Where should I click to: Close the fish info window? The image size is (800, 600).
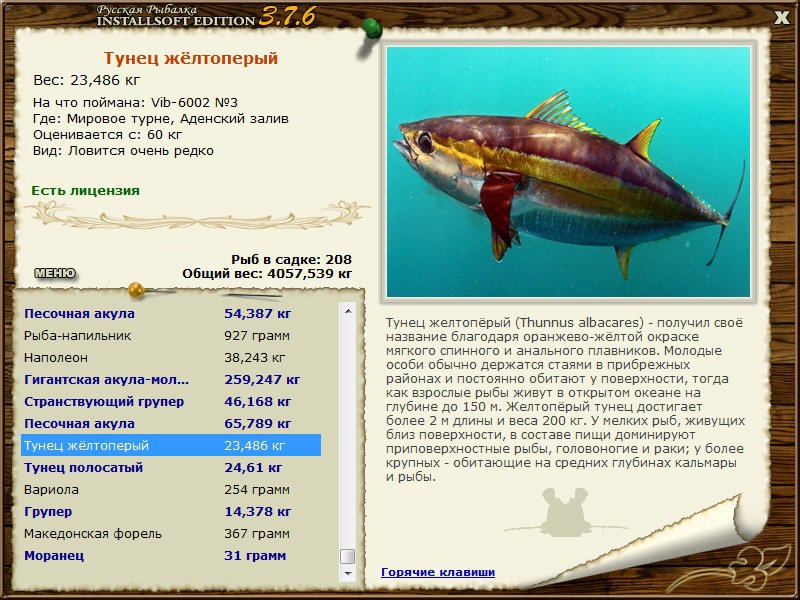pyautogui.click(x=782, y=18)
